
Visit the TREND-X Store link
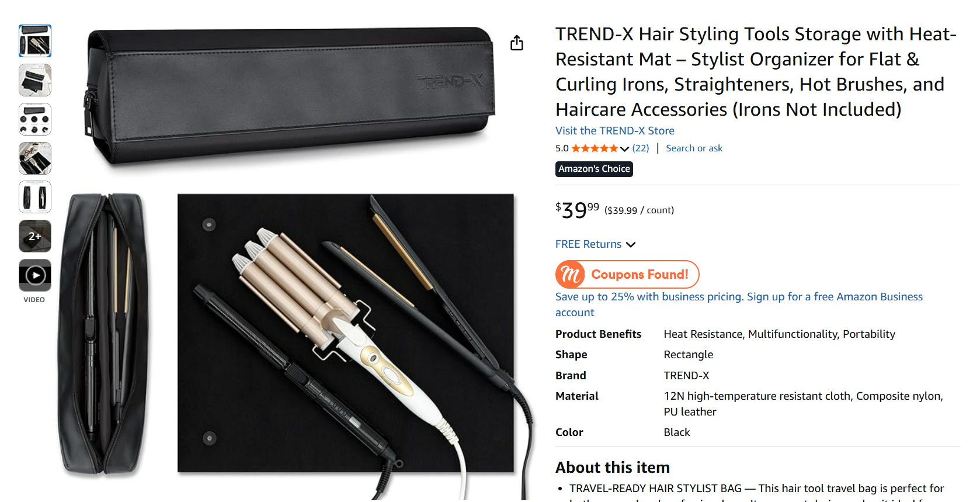(x=614, y=131)
